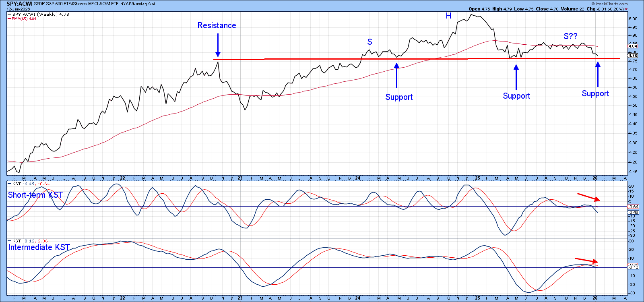Select the KST -0.12, 2.36 legend
This screenshot has height=302, width=644.
point(28,241)
